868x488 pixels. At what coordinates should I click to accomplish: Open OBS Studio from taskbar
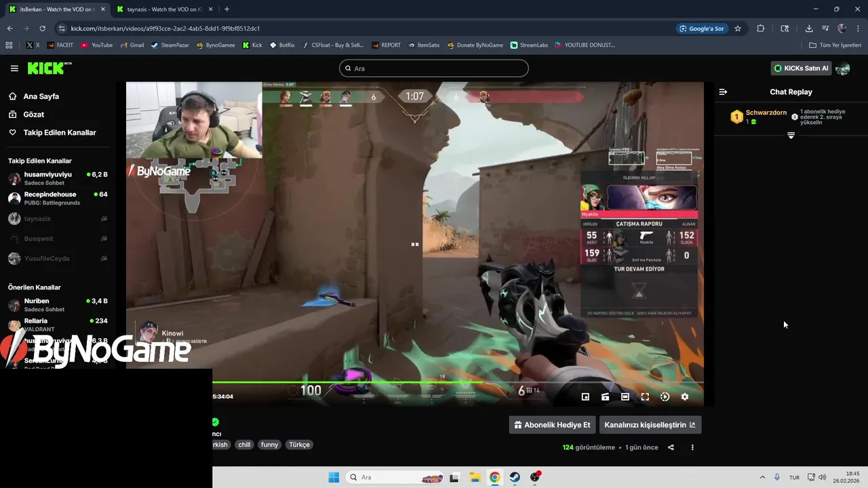(x=535, y=477)
